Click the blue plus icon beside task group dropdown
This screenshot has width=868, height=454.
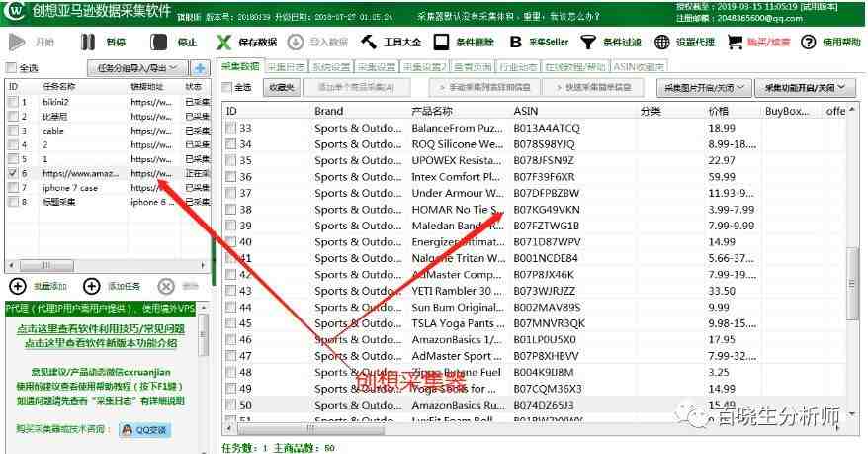(200, 68)
